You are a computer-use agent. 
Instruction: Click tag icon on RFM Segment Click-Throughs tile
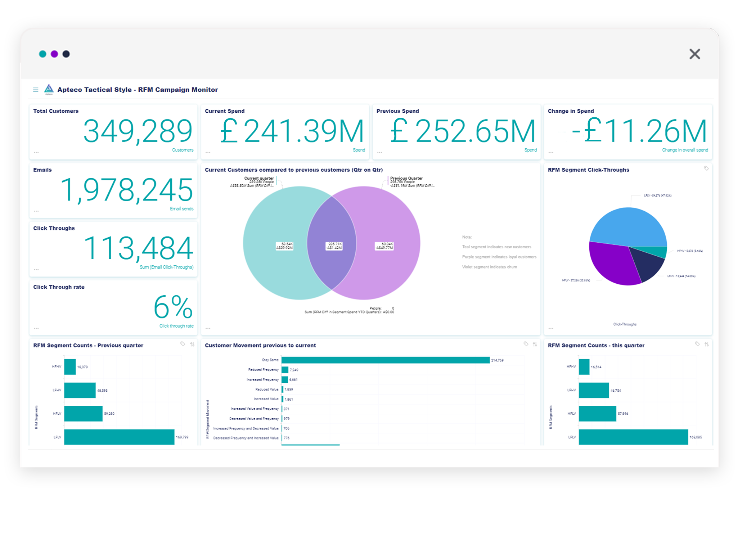(706, 168)
